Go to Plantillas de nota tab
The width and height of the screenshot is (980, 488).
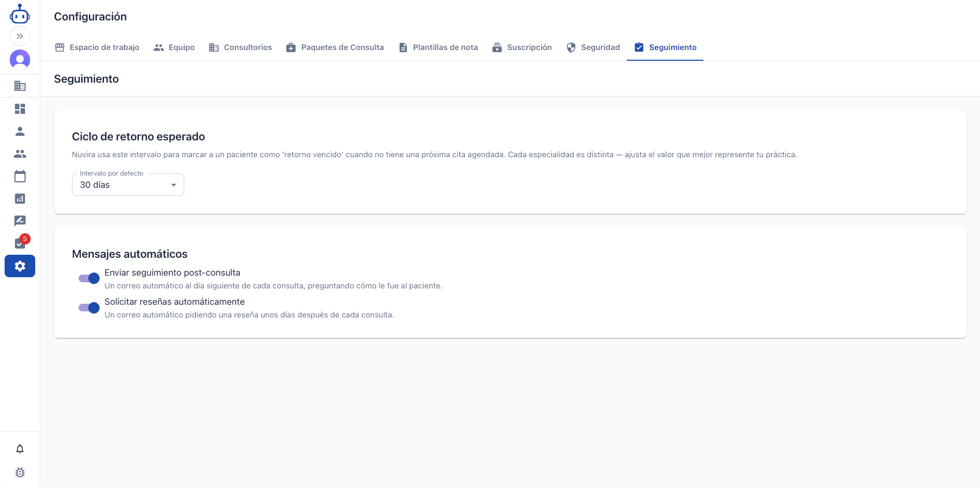[x=438, y=47]
